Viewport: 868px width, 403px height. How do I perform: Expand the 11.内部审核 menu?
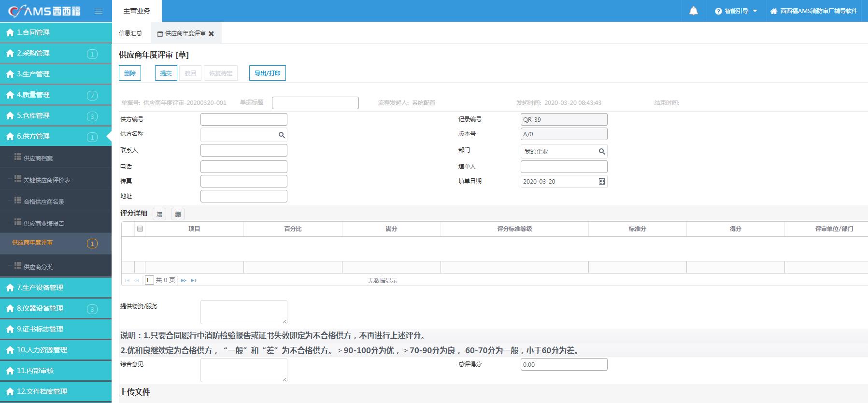coord(56,371)
